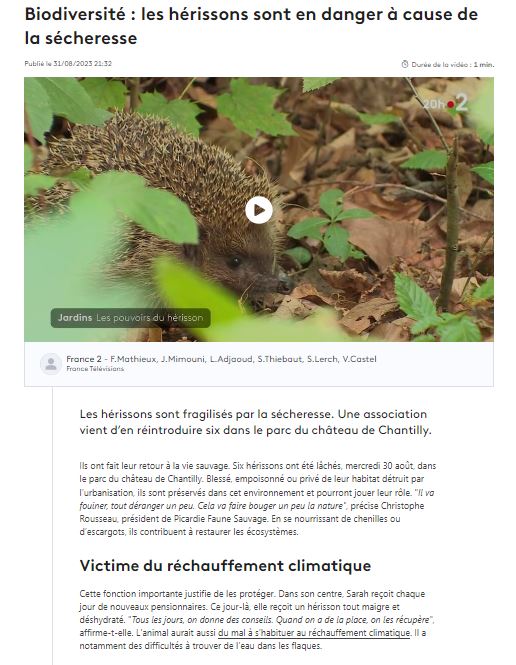Select the Jardins tag on the video

tap(75, 318)
